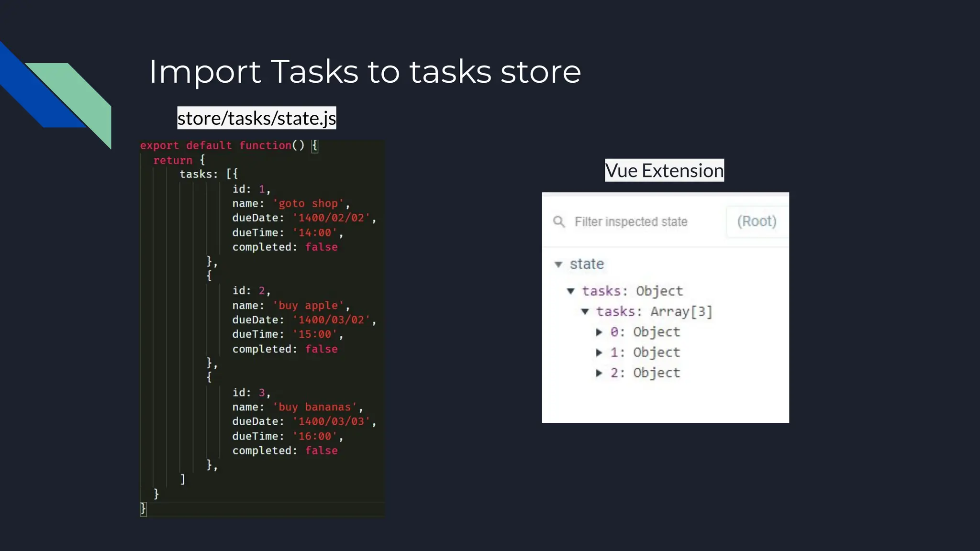Collapse the state section arrow
Screen dimensions: 980x551
pos(558,264)
